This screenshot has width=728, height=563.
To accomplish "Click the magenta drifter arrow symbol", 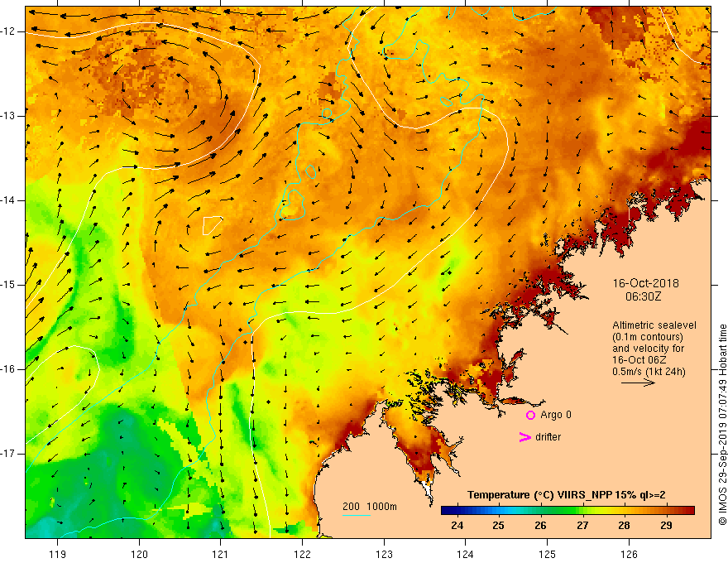I will point(524,437).
